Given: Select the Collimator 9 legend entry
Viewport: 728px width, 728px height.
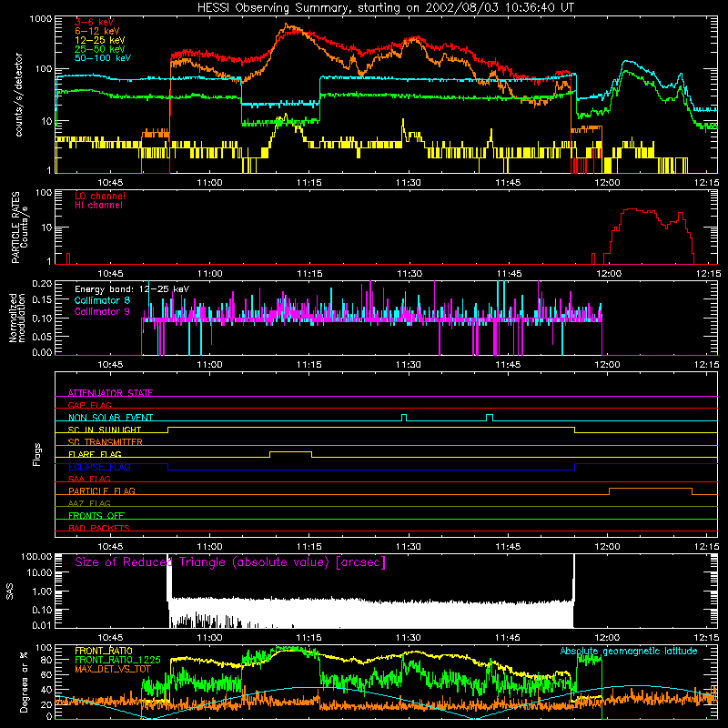Looking at the screenshot, I should click(102, 311).
